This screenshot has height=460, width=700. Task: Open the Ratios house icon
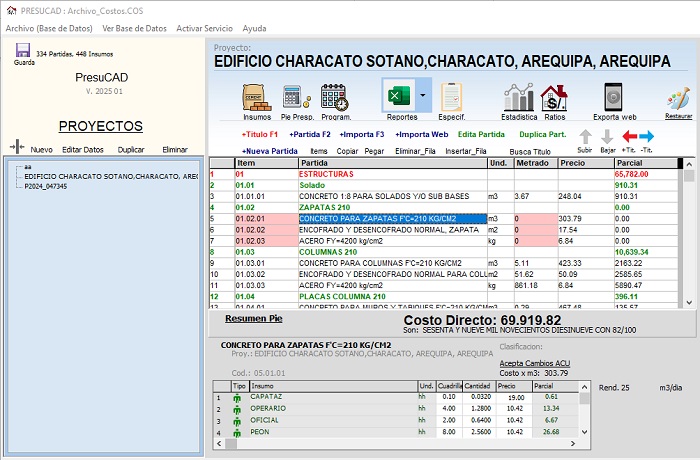click(x=553, y=98)
